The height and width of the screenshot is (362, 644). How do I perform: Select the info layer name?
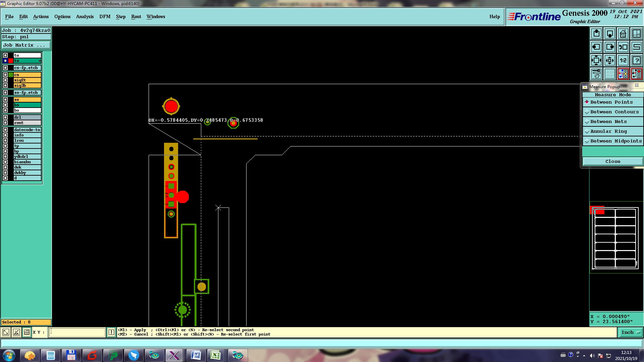click(x=27, y=135)
